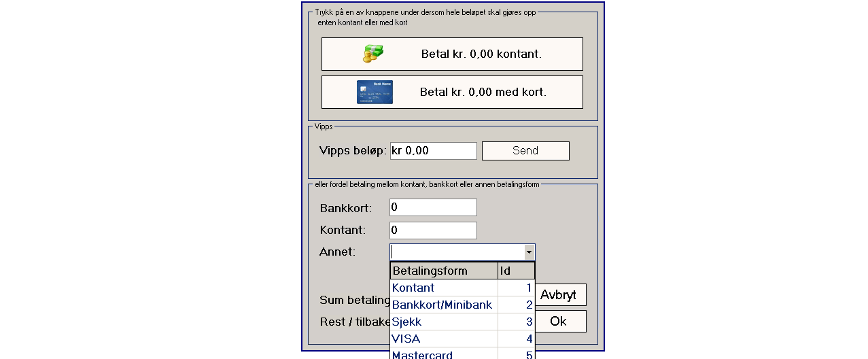Click the Id column header

coord(516,271)
